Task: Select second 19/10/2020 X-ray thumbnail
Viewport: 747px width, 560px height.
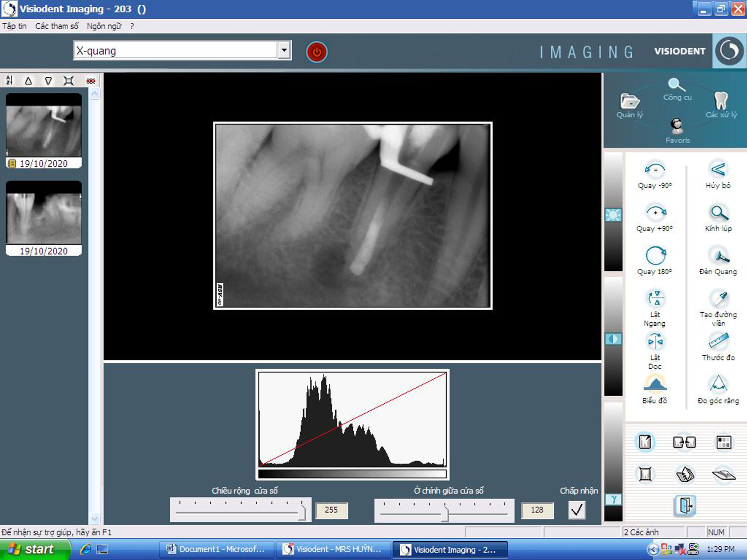Action: [43, 218]
